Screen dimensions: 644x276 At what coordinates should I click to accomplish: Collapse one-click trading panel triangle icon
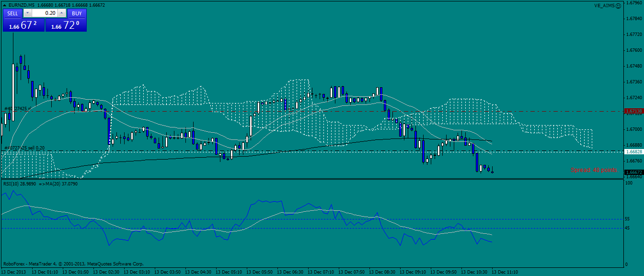tap(4, 5)
